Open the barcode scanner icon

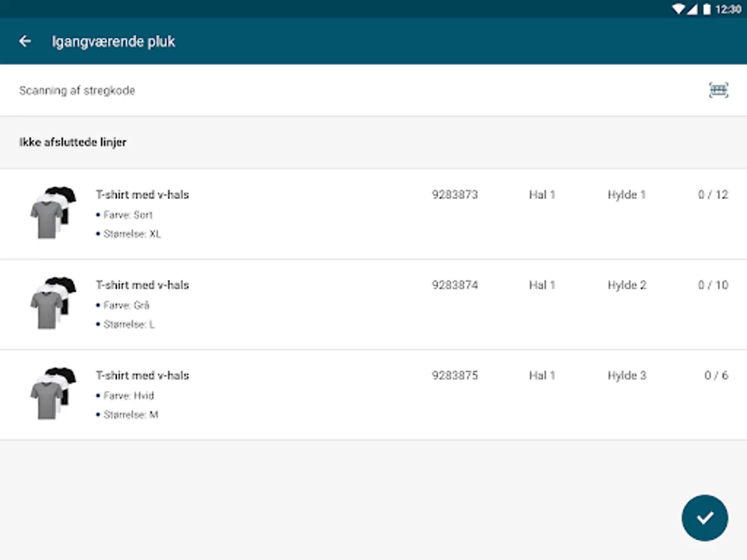[x=718, y=91]
